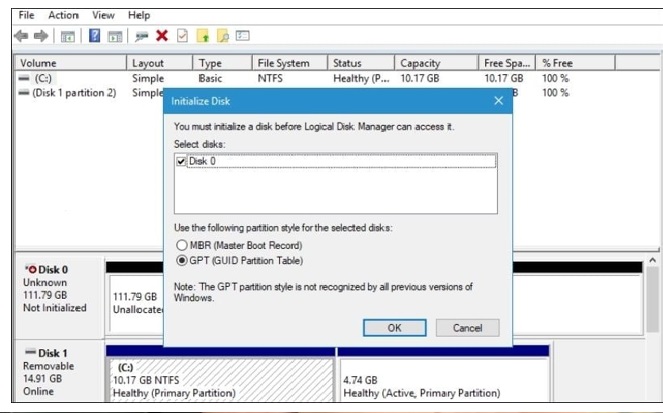Viewport: 663px width, 413px height.
Task: Click the Forward arrow in the toolbar
Action: pos(39,36)
